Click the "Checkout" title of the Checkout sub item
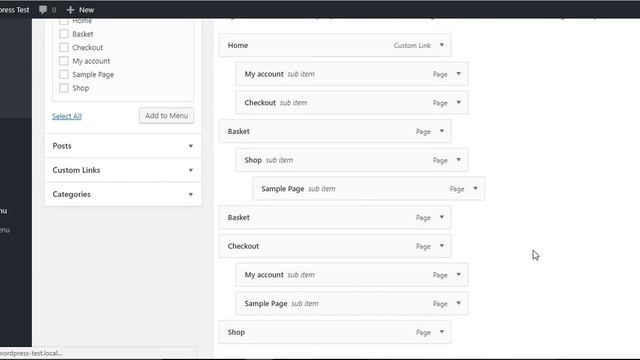This screenshot has width=640, height=360. [260, 102]
